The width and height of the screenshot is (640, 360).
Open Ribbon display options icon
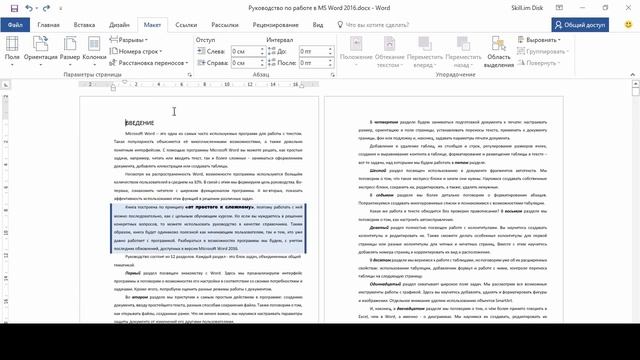coord(559,8)
